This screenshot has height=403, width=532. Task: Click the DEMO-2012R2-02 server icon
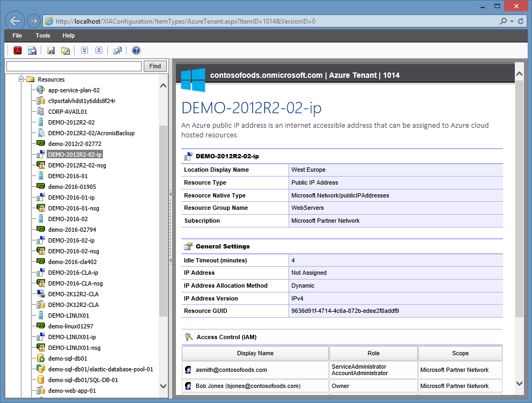(41, 122)
